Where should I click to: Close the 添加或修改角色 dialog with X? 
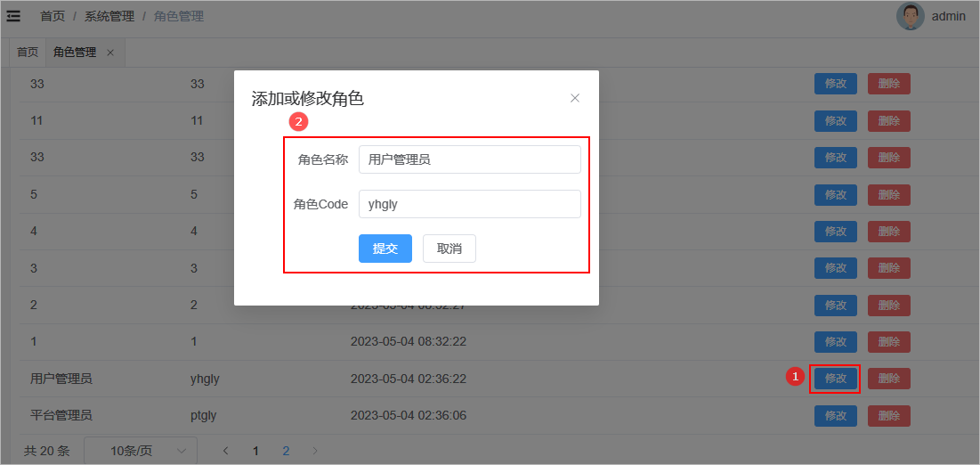[575, 98]
